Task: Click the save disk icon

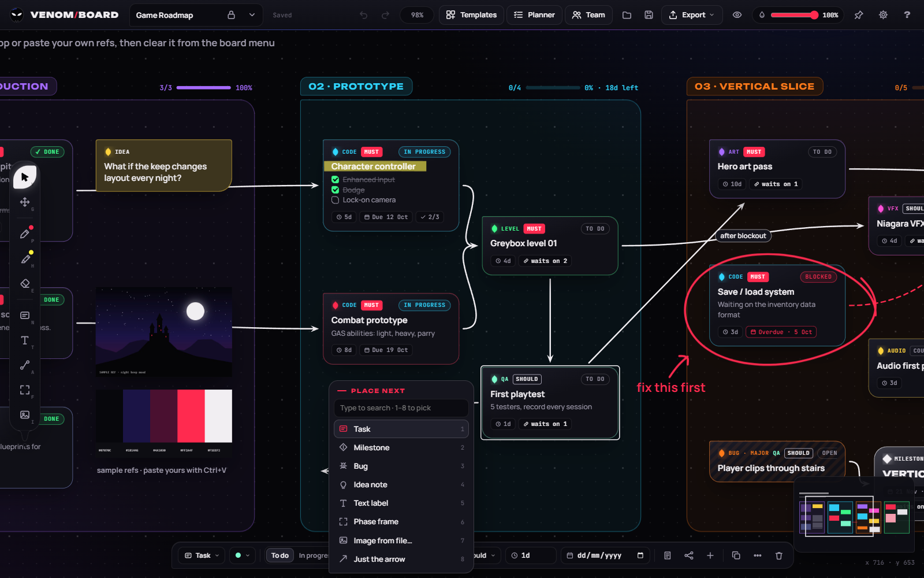Action: click(649, 15)
